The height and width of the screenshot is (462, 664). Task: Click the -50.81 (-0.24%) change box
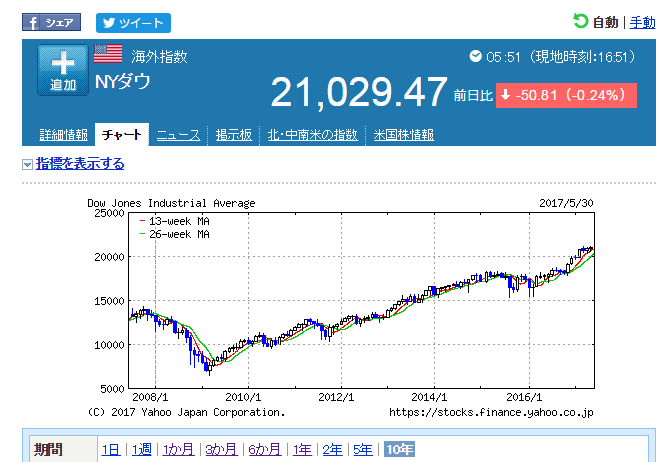coord(566,95)
